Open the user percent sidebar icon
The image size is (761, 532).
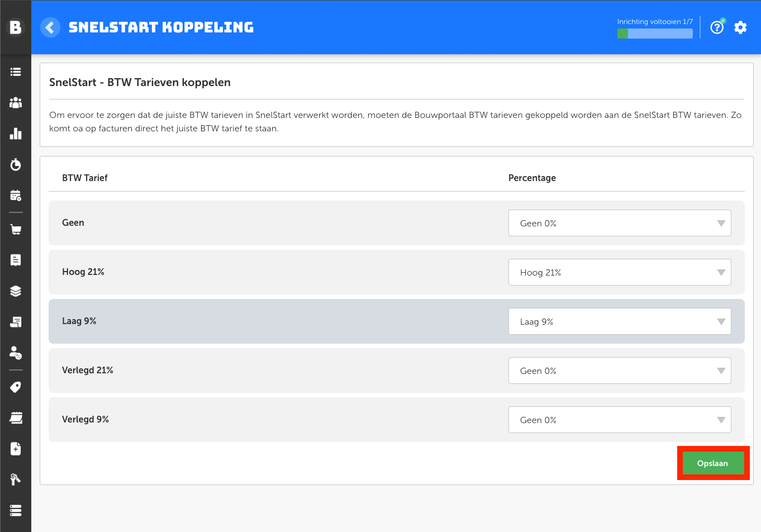(x=16, y=353)
